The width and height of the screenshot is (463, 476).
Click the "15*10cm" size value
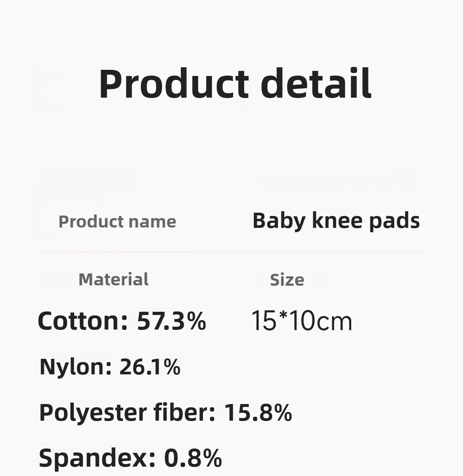click(x=301, y=321)
